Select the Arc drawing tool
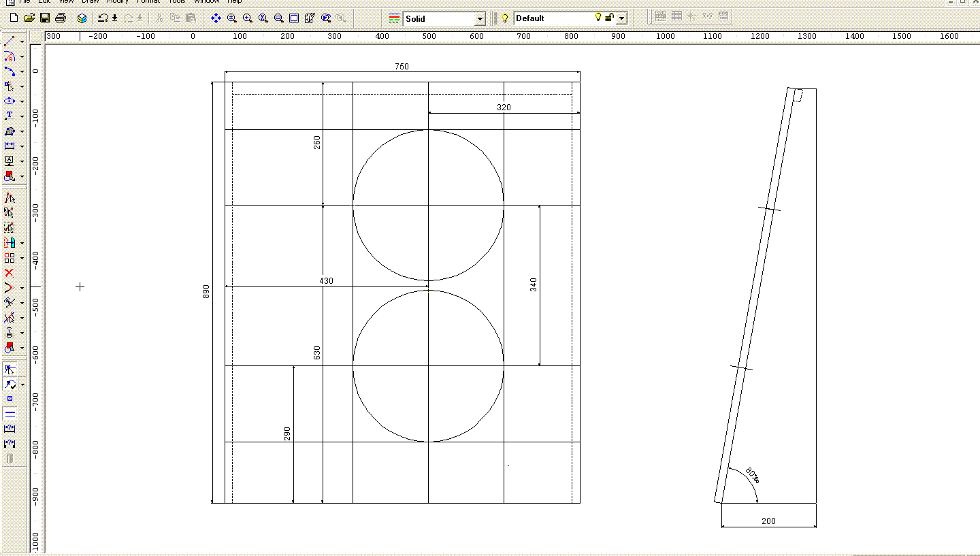980x556 pixels. 10,56
